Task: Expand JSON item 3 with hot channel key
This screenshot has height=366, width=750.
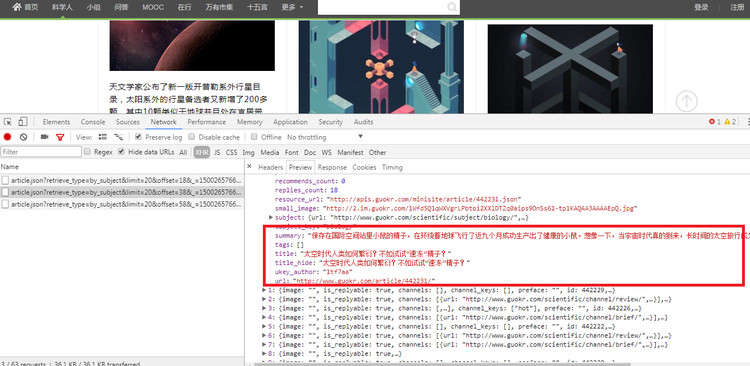Action: click(265, 309)
